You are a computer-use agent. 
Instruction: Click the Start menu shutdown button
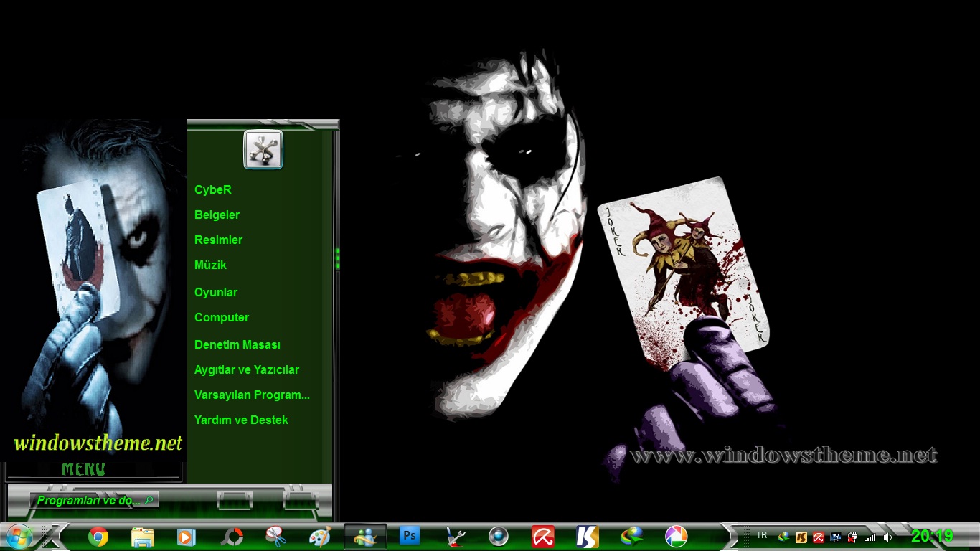click(235, 500)
